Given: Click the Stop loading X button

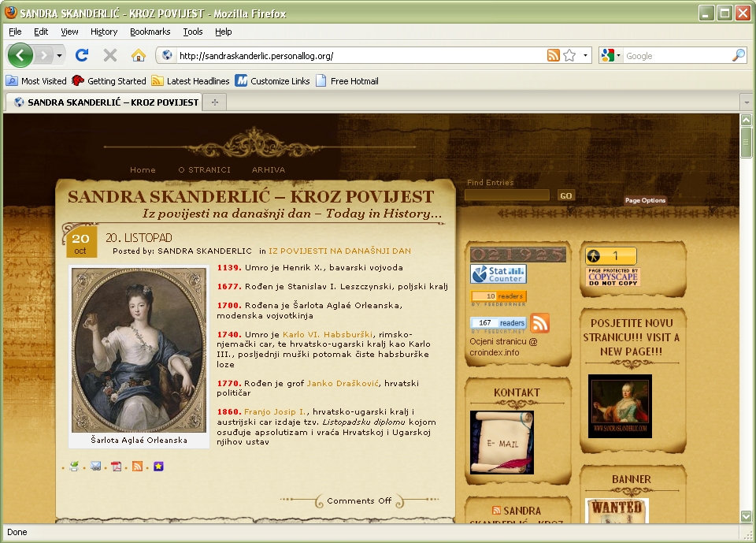Looking at the screenshot, I should click(x=110, y=55).
